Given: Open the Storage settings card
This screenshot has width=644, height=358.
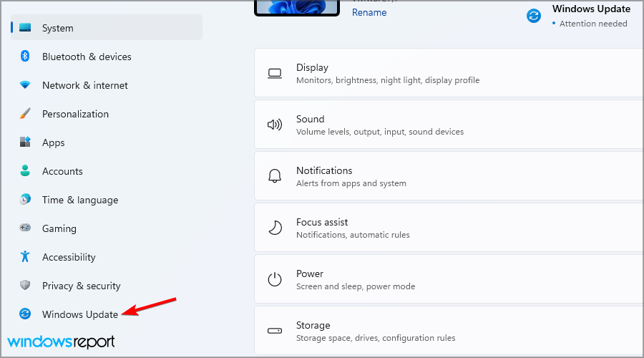Looking at the screenshot, I should [x=449, y=331].
